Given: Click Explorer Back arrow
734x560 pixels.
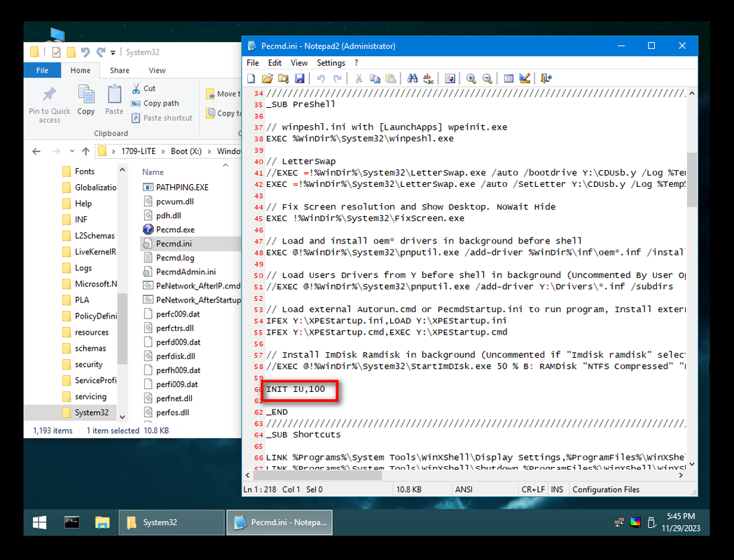Looking at the screenshot, I should pyautogui.click(x=36, y=151).
